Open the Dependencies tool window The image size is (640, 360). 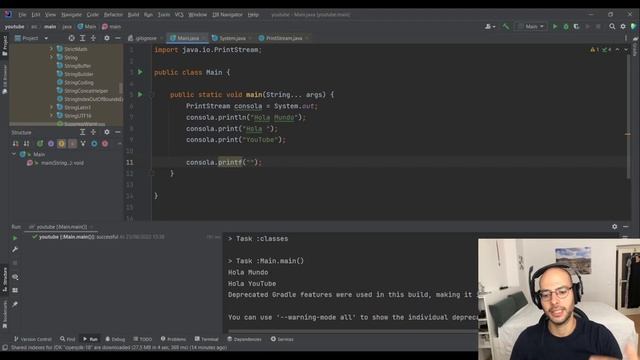(x=244, y=339)
